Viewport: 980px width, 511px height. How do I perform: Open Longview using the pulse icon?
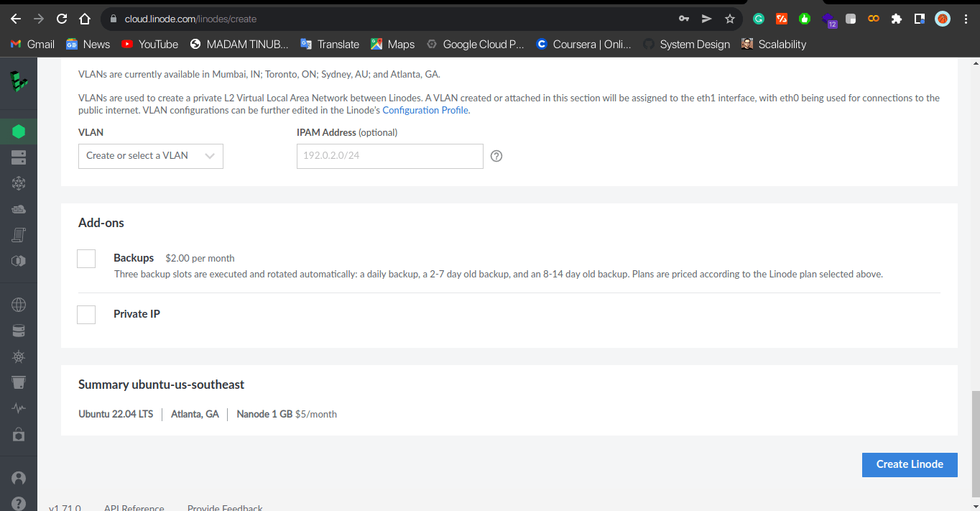pyautogui.click(x=19, y=408)
